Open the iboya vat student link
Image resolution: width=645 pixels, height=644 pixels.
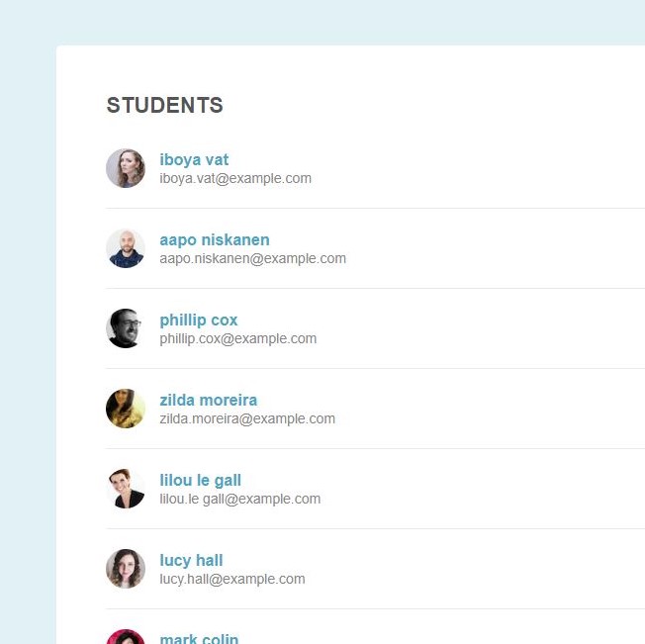tap(194, 159)
